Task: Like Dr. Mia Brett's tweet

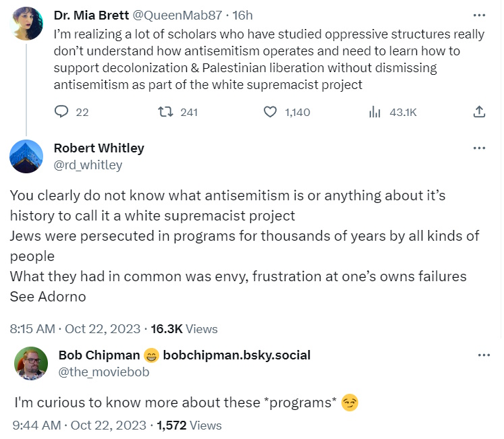Action: (271, 112)
